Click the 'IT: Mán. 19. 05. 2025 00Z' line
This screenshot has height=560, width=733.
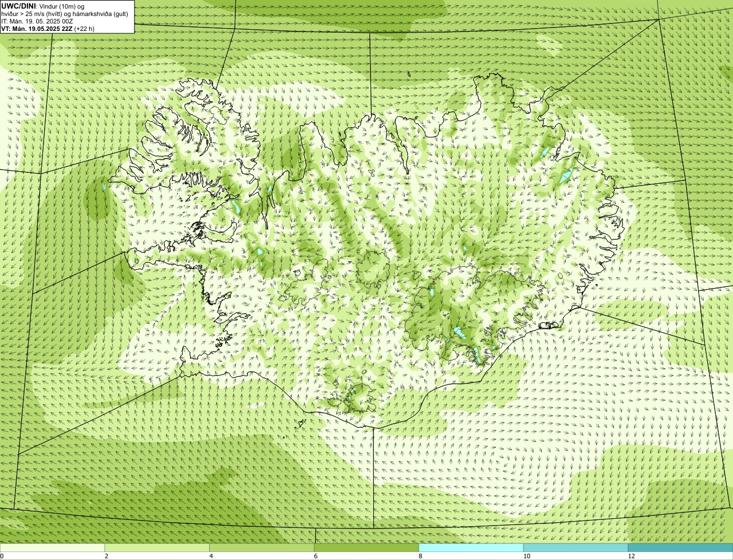[37, 21]
